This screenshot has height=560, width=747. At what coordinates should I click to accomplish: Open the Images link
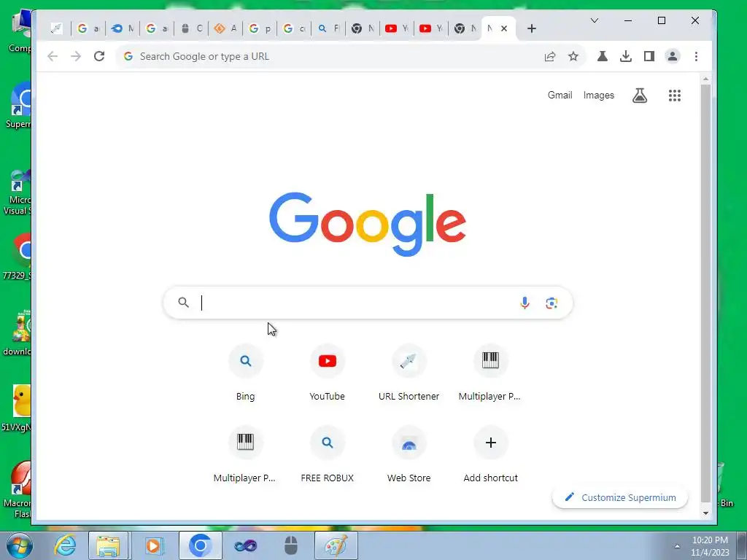pyautogui.click(x=599, y=96)
